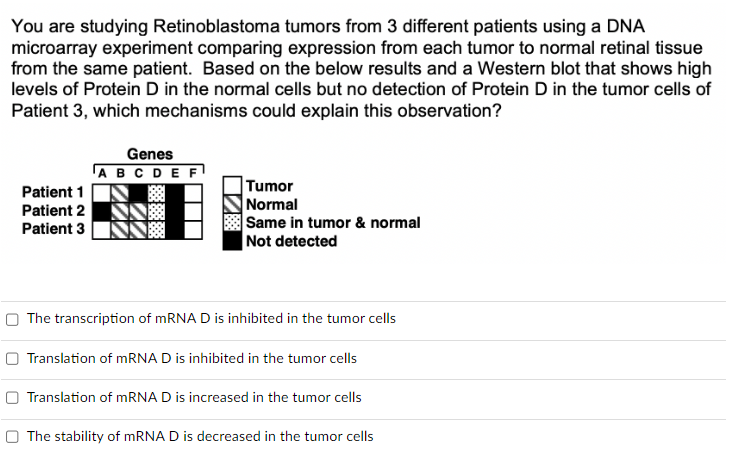Click the 'Genes' heading above the grid

point(150,154)
